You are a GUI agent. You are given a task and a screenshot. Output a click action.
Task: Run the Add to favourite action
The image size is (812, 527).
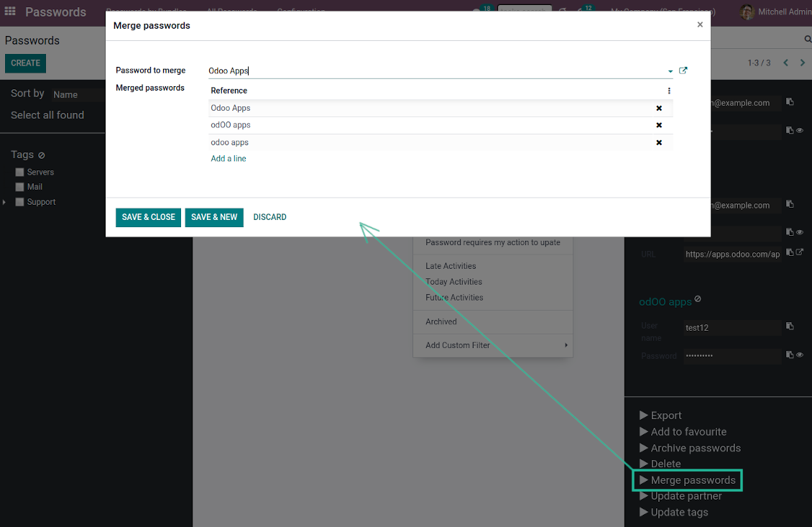tap(683, 431)
